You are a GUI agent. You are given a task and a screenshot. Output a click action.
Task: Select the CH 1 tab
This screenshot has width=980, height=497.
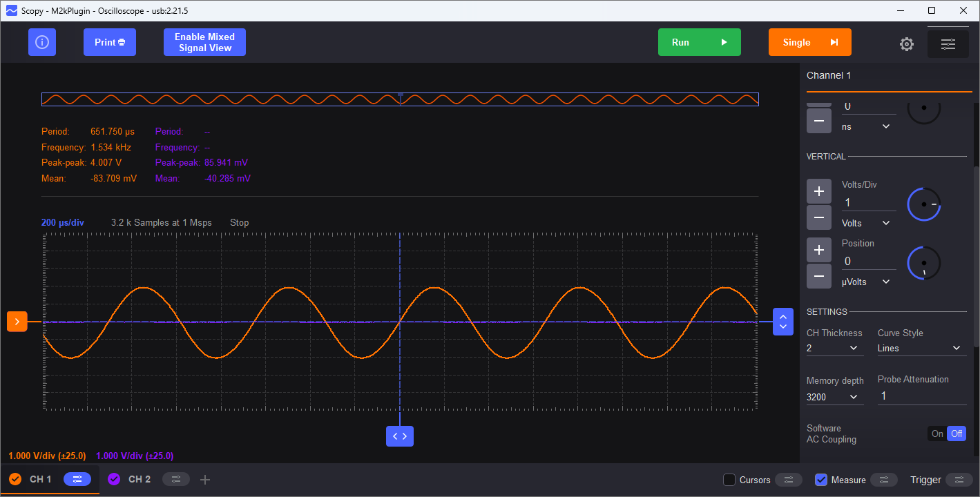point(39,479)
